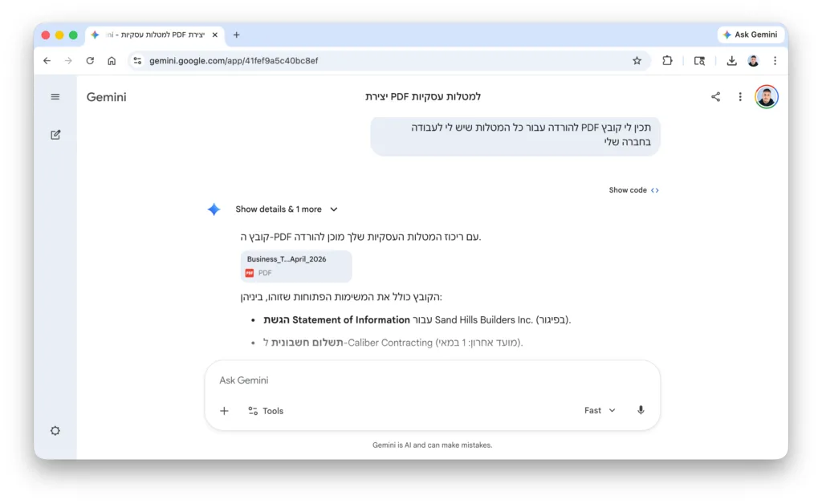Start a new chat with the compose icon

55,135
